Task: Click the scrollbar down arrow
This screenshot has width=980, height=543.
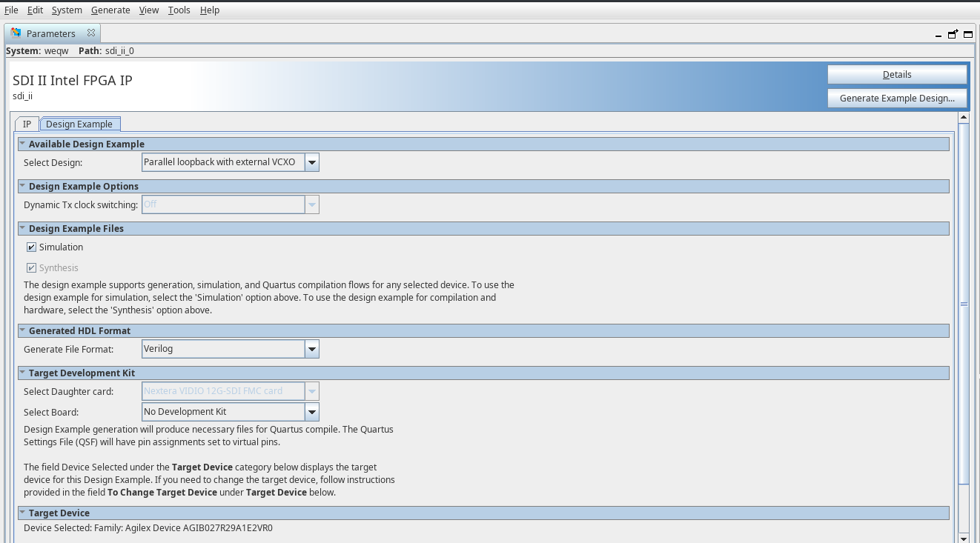Action: (964, 538)
